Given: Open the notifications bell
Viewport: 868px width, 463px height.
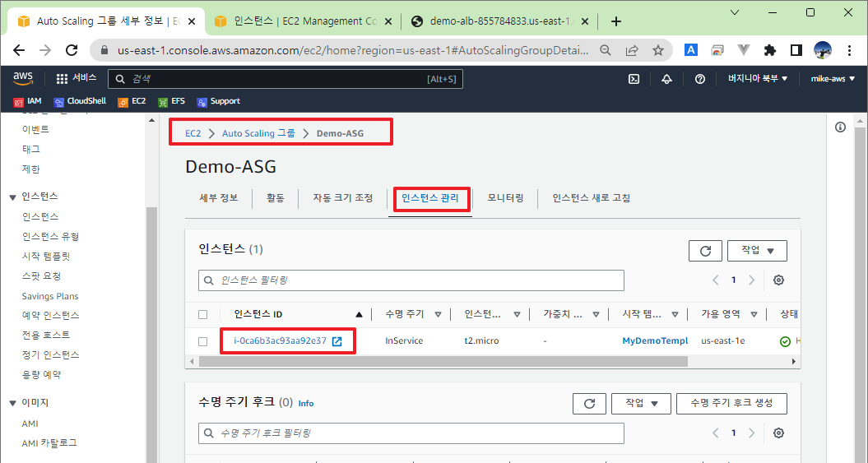Looking at the screenshot, I should click(666, 79).
